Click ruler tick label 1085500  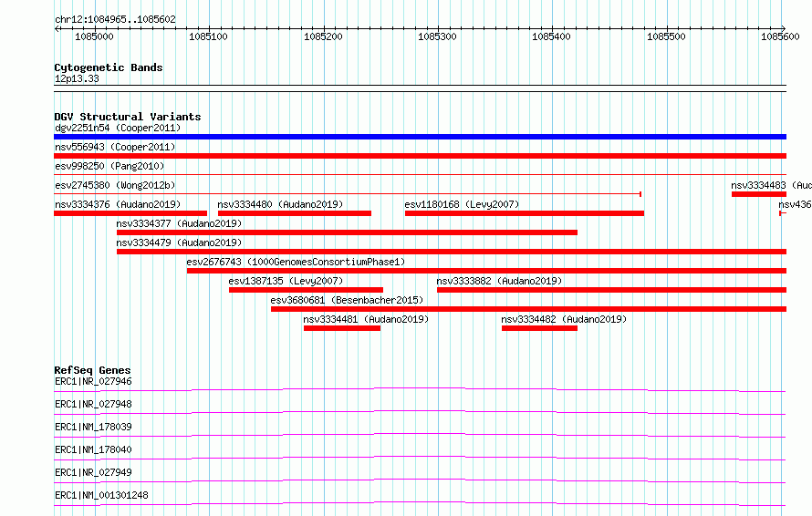(x=666, y=36)
